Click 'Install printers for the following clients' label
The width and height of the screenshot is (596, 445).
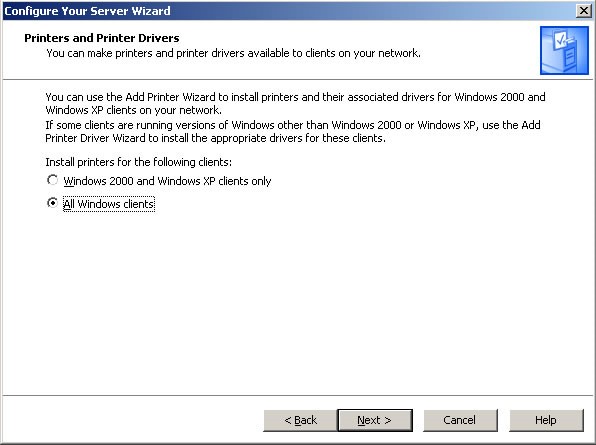pyautogui.click(x=138, y=162)
